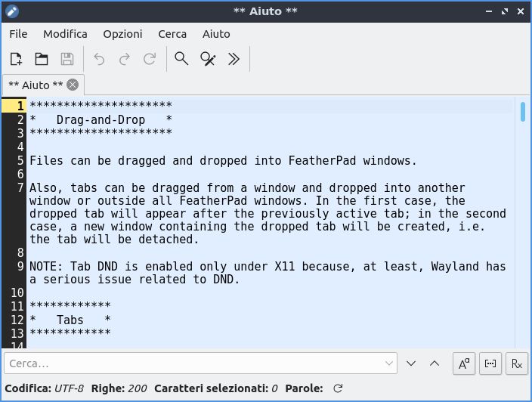
Task: Open Find with the magnifier icon
Action: coord(181,59)
